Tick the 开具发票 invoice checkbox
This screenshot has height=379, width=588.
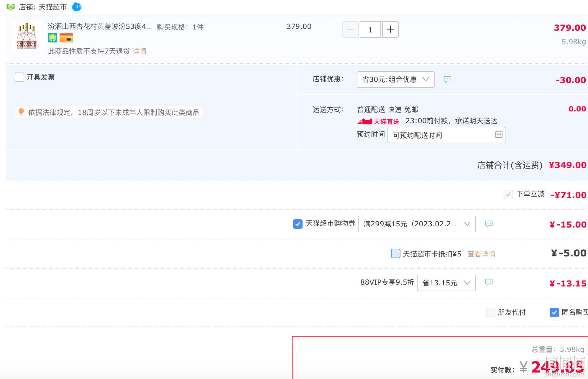[x=19, y=77]
